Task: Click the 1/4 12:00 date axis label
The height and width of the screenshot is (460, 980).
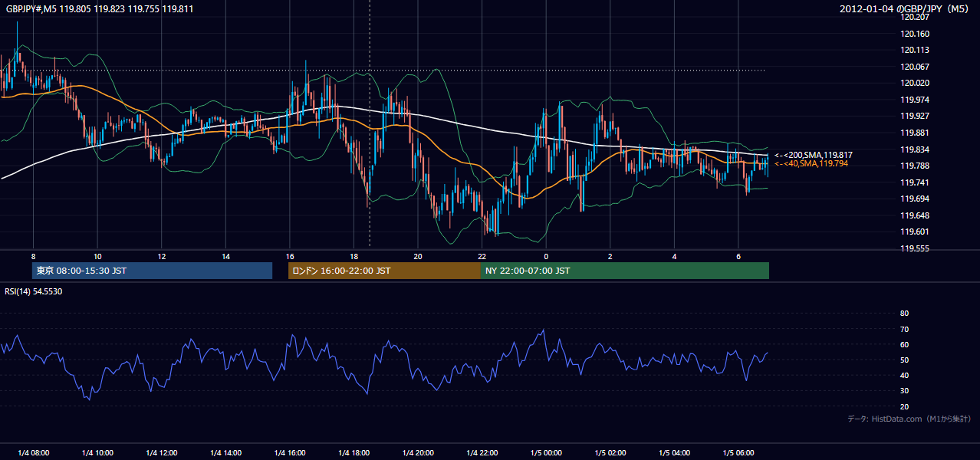Action: tap(162, 453)
